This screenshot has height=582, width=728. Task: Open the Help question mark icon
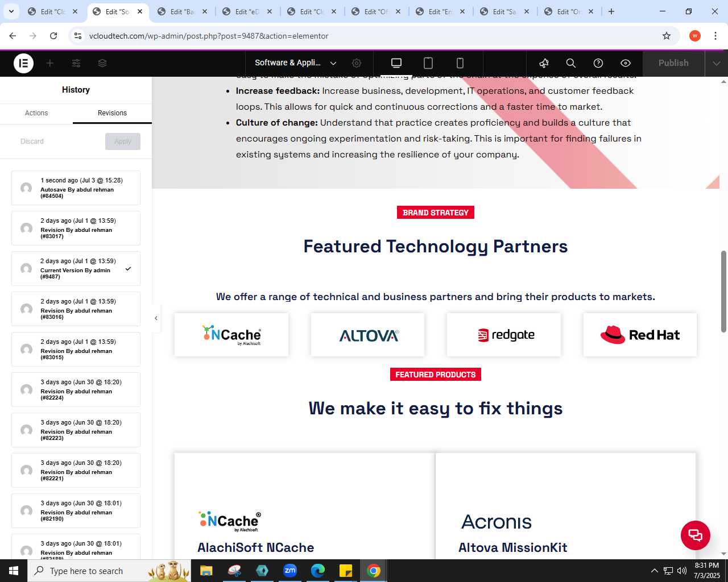(598, 63)
